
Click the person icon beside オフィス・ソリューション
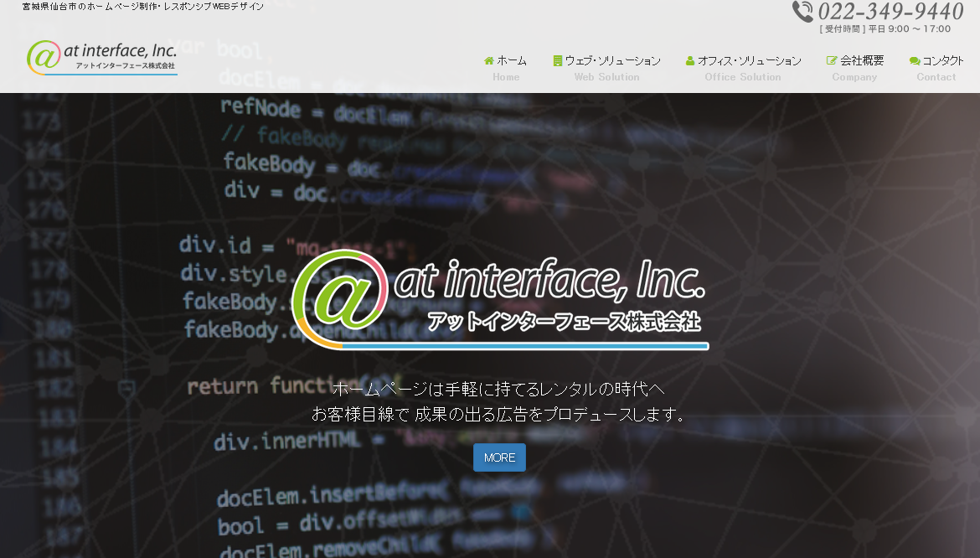(690, 60)
